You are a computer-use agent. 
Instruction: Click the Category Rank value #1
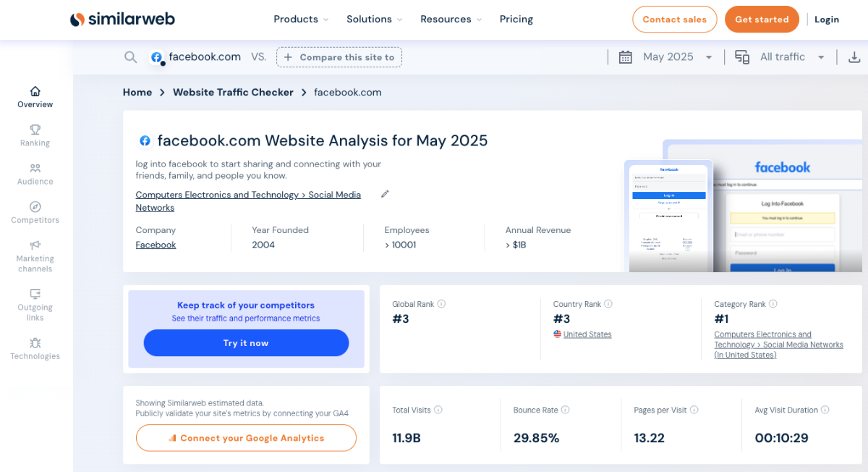[x=722, y=319]
